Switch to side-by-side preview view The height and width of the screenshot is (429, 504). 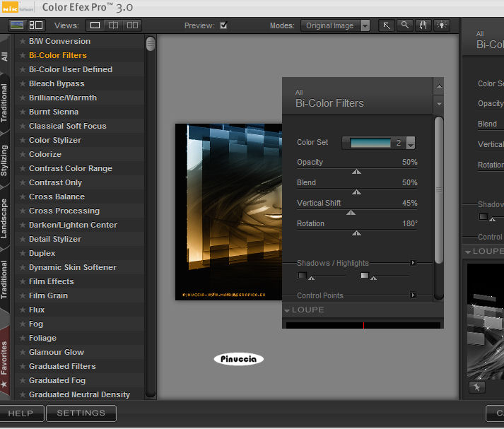[x=132, y=25]
